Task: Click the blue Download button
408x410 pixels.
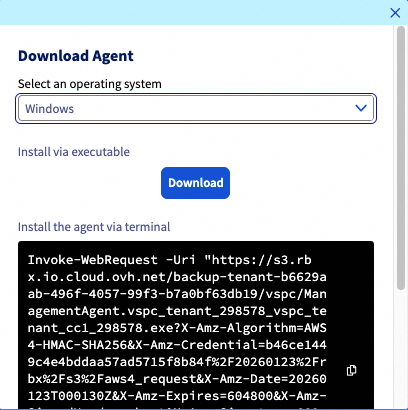Action: pyautogui.click(x=195, y=183)
